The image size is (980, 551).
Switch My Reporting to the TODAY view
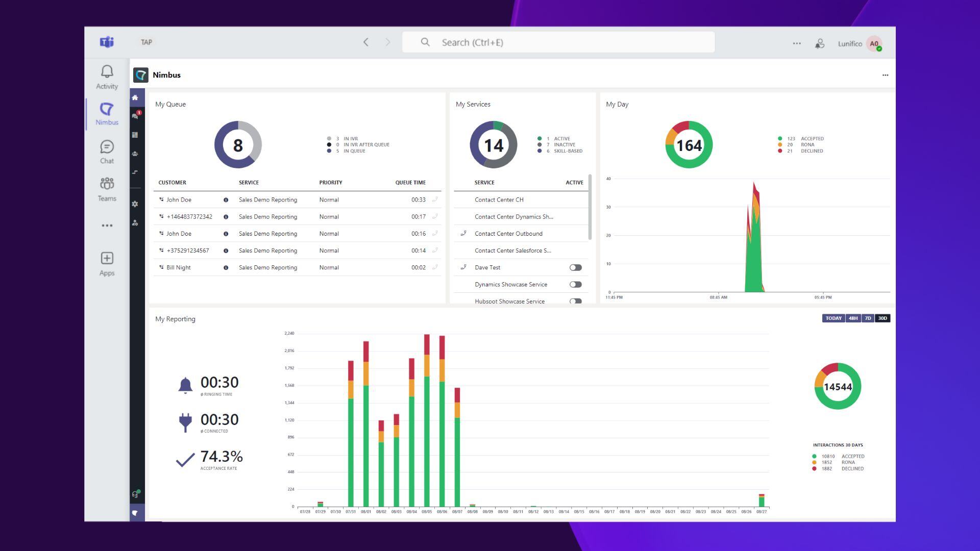pyautogui.click(x=833, y=318)
